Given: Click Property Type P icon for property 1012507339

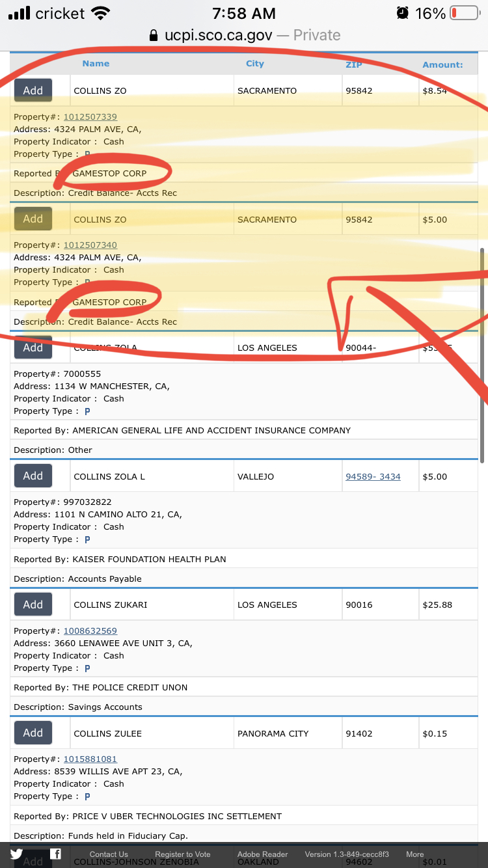Looking at the screenshot, I should coord(87,154).
